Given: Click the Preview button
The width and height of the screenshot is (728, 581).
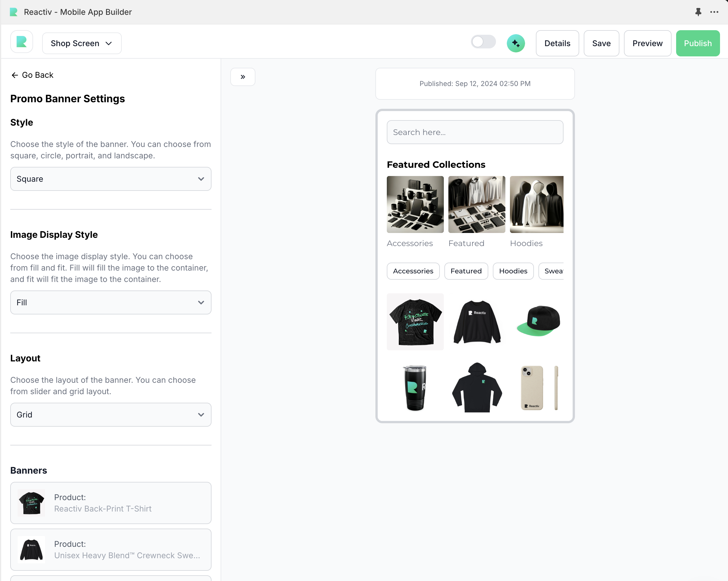Looking at the screenshot, I should [647, 43].
